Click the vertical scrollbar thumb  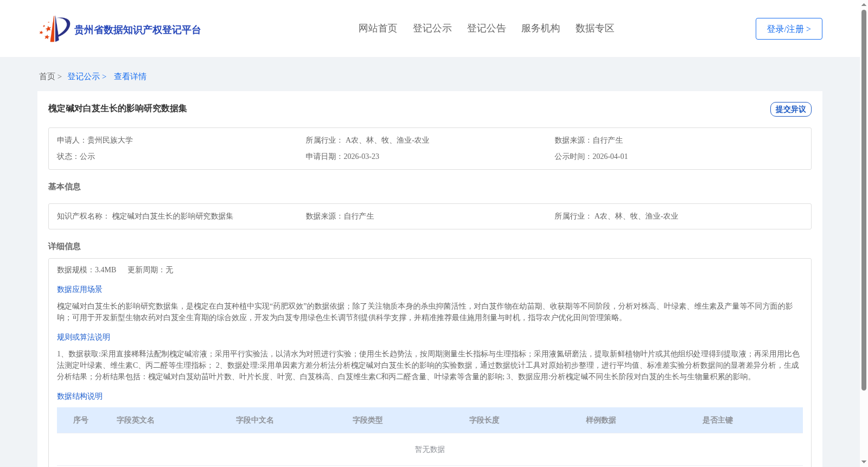864,200
